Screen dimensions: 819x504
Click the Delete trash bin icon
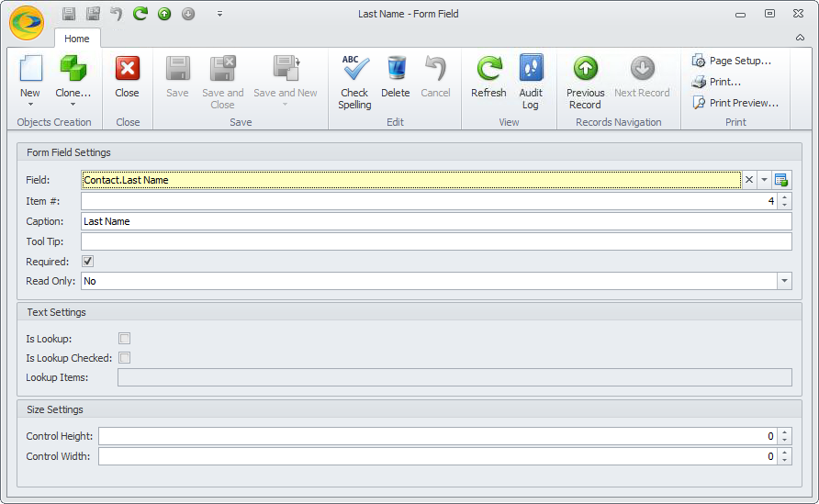click(397, 69)
